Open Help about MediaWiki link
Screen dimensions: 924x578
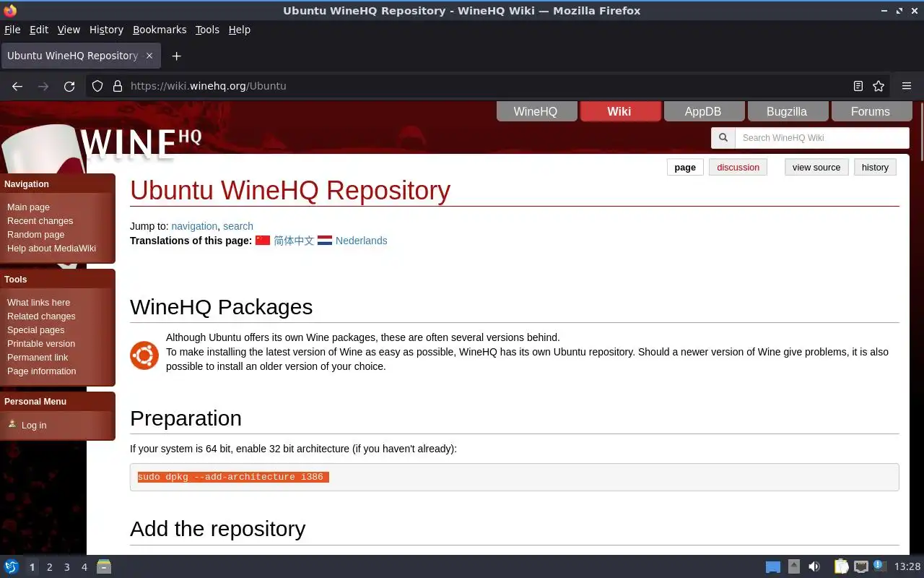coord(51,248)
